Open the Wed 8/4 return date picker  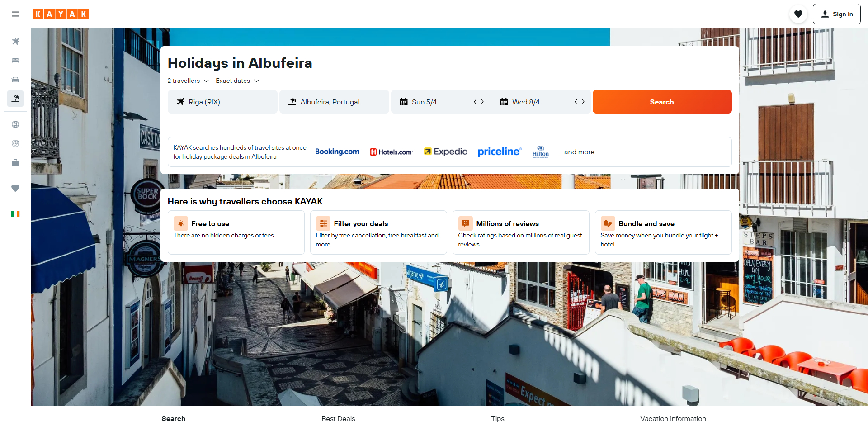click(526, 102)
